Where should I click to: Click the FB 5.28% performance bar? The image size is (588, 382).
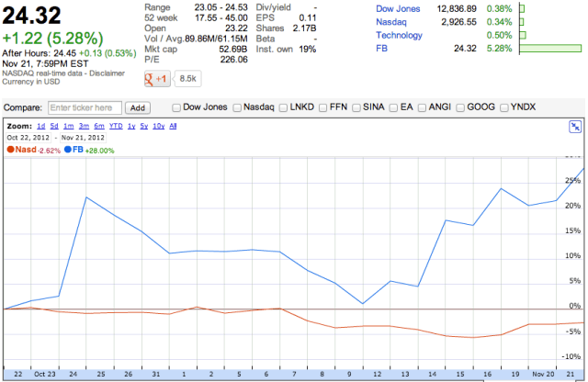pos(550,48)
